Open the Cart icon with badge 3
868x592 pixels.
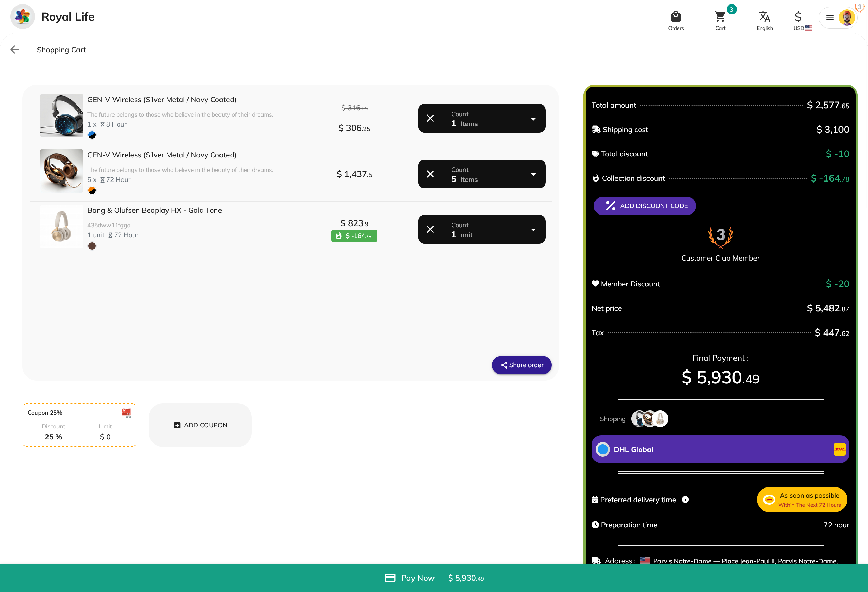720,17
